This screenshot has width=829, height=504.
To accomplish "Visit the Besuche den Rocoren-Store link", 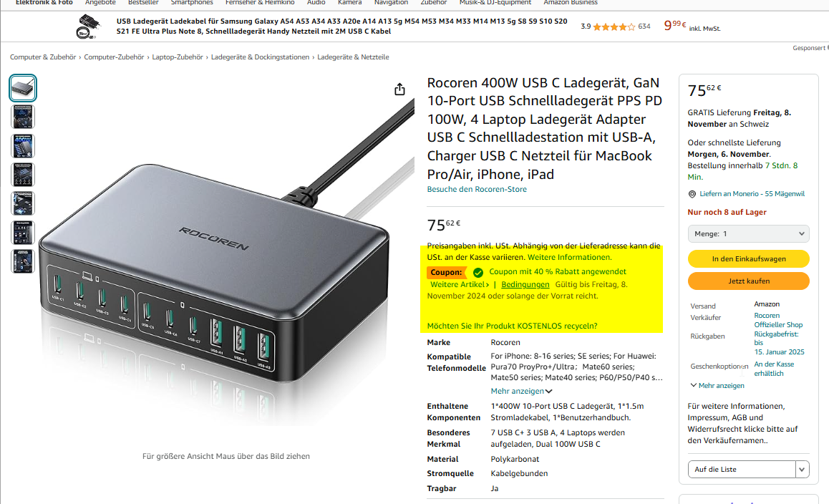I will pyautogui.click(x=477, y=189).
